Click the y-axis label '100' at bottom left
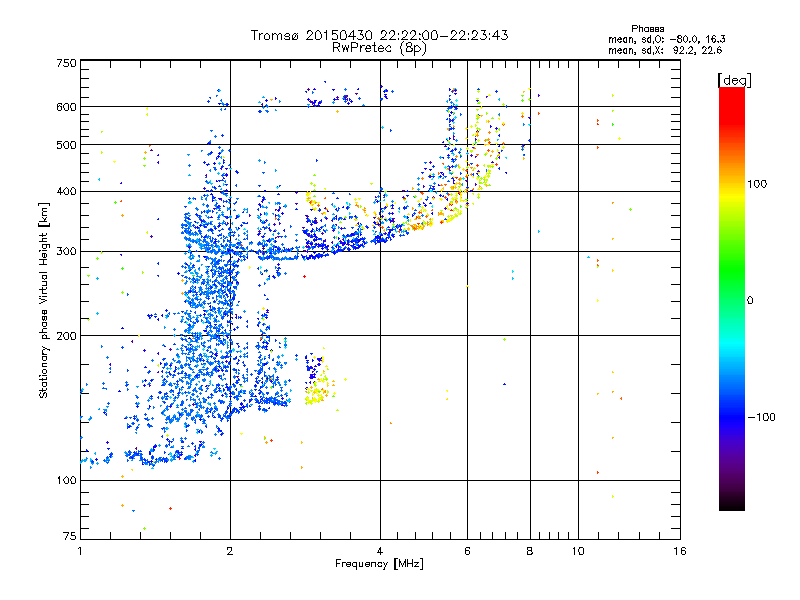 coord(66,480)
